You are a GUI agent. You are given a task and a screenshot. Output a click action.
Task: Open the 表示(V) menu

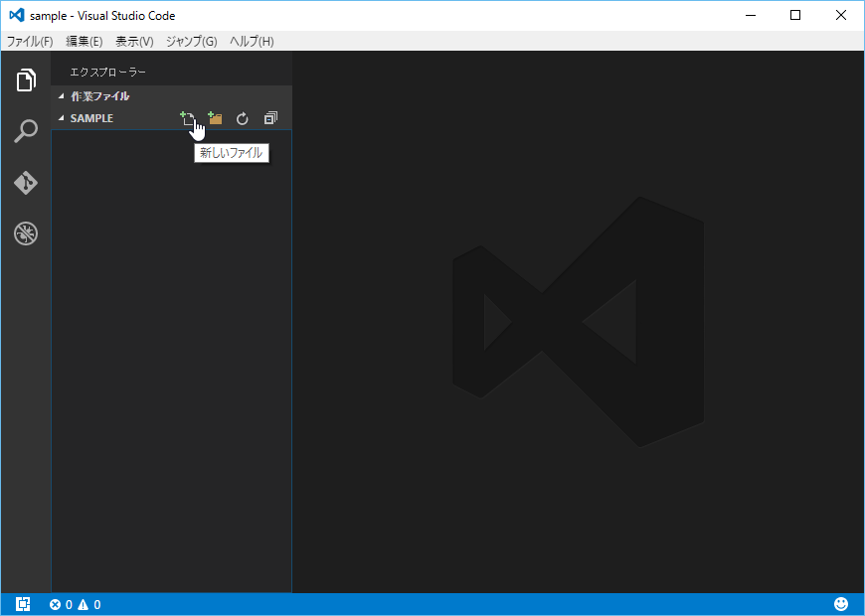[x=134, y=42]
